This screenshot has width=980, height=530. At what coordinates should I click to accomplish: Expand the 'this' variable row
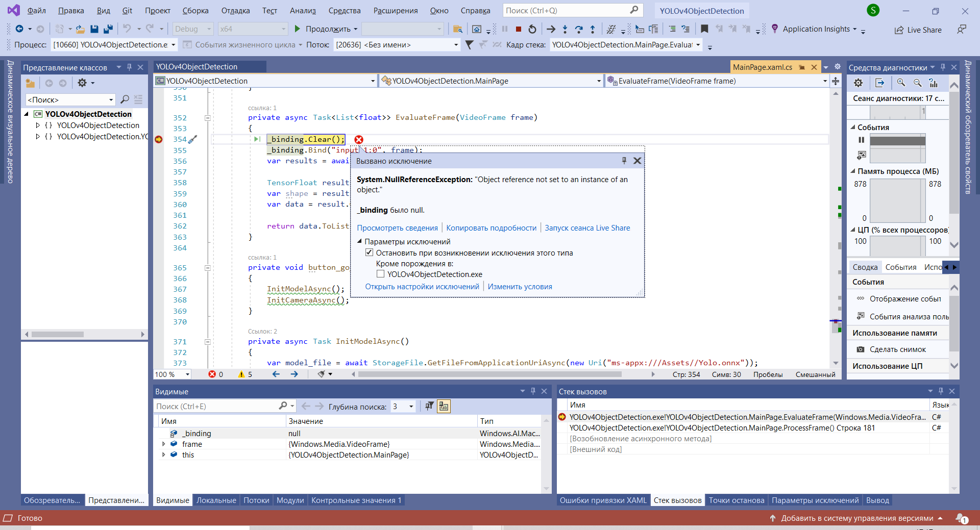point(163,455)
